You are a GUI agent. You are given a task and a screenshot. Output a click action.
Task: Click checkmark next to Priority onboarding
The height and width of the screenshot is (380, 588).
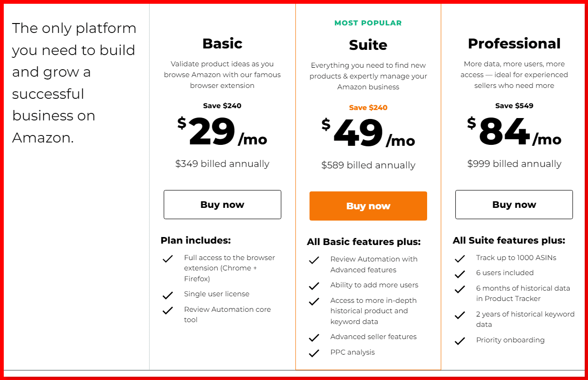[460, 341]
